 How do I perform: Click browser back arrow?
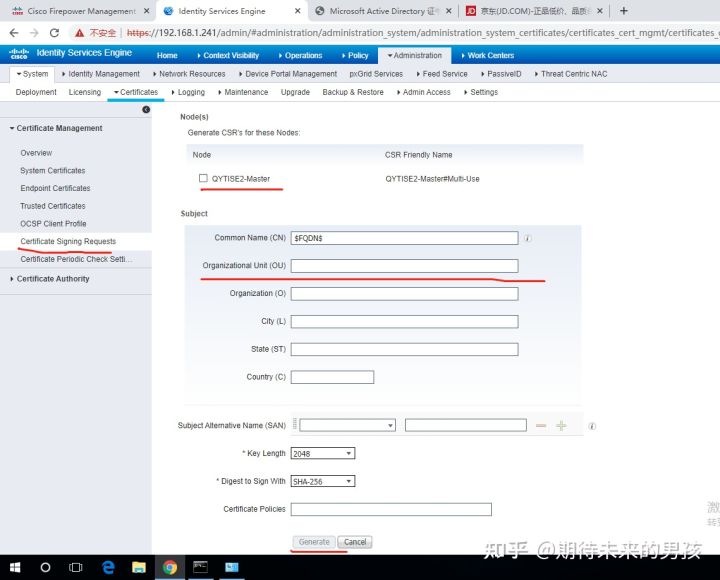coord(14,33)
